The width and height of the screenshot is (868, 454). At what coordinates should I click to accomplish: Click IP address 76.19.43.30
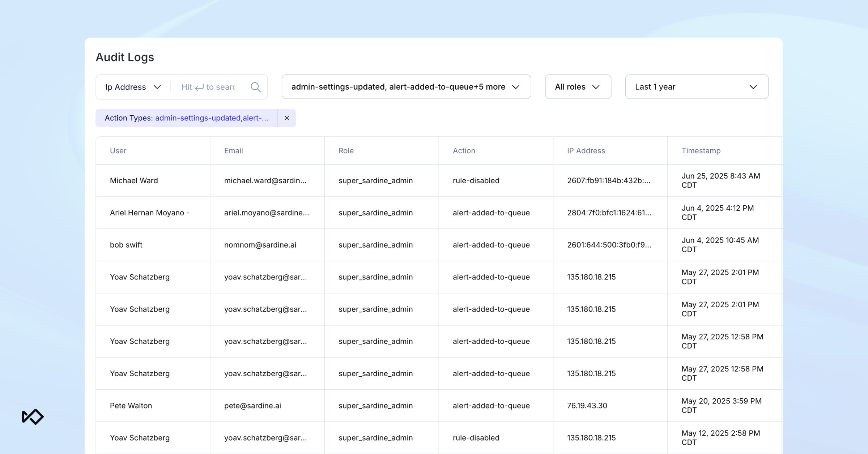587,406
